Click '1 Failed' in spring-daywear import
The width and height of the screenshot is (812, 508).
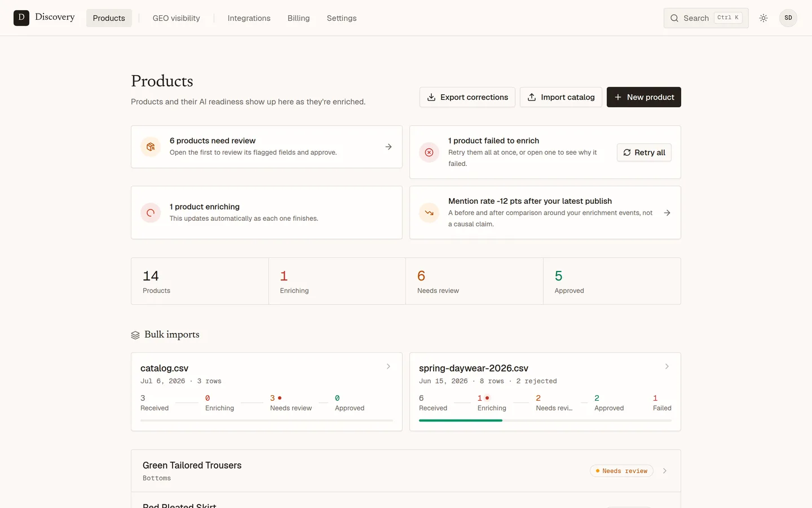coord(662,403)
